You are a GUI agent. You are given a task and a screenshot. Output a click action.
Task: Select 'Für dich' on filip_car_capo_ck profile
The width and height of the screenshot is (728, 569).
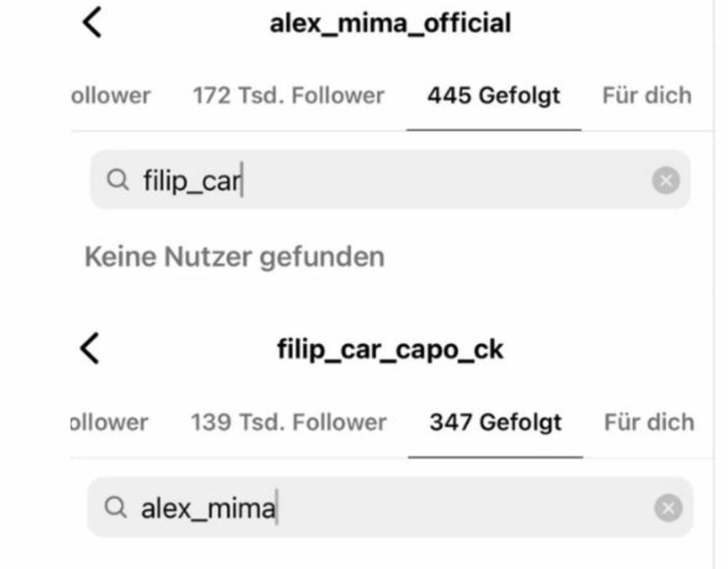pos(646,422)
